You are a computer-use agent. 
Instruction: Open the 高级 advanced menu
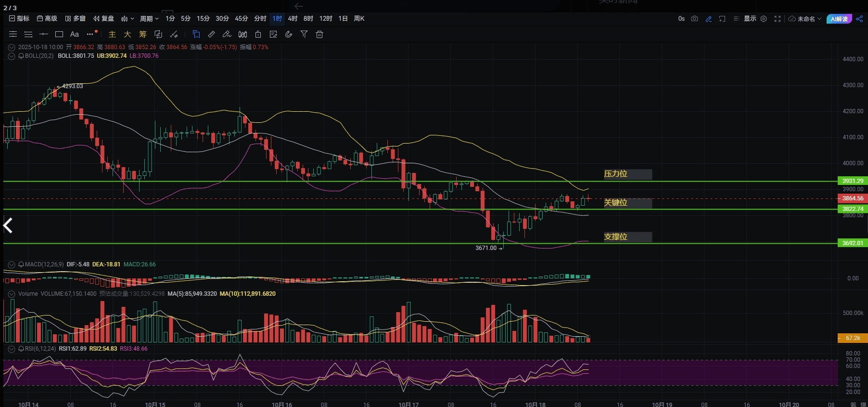pos(47,19)
